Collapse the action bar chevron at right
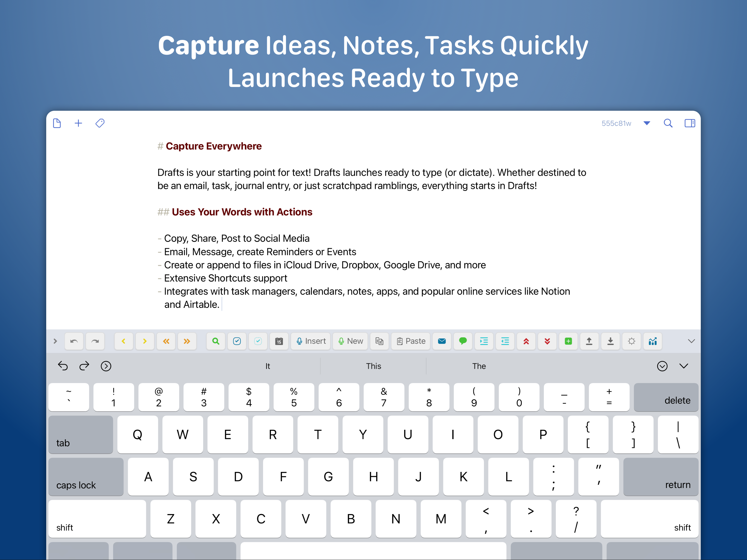747x560 pixels. tap(691, 341)
